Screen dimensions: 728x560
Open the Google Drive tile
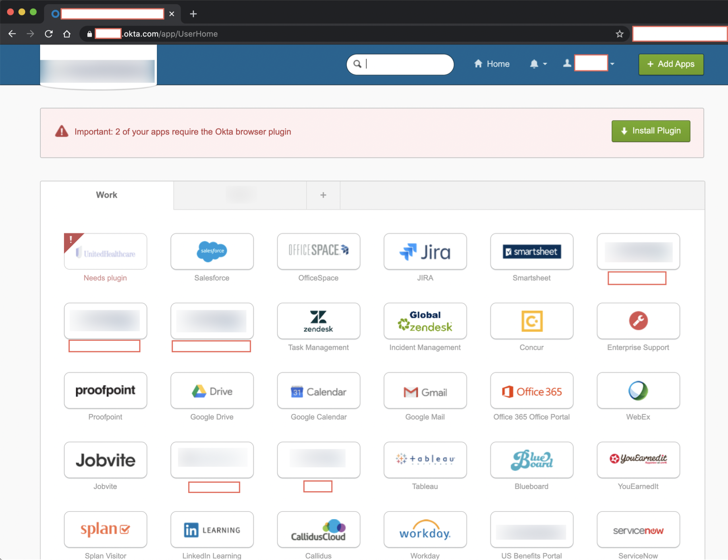[212, 390]
